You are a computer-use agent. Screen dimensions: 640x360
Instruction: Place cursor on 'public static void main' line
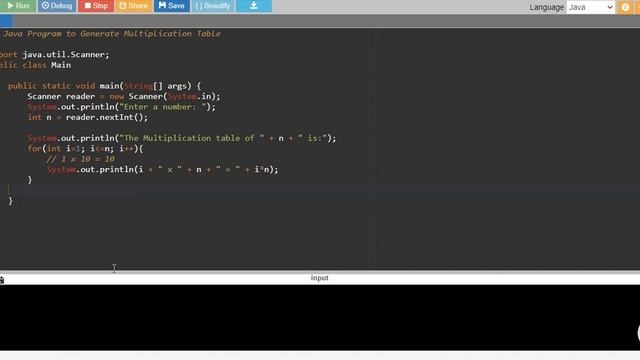point(104,86)
